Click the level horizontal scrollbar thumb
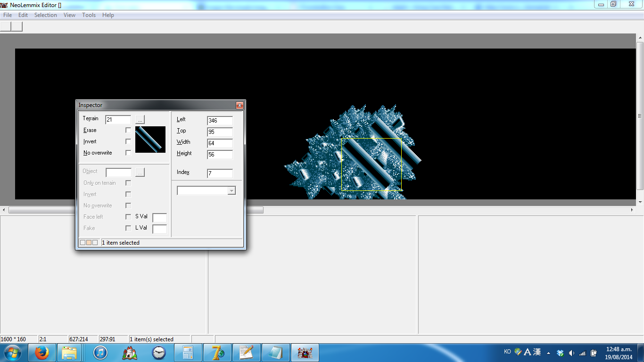The image size is (644, 362). tap(137, 210)
